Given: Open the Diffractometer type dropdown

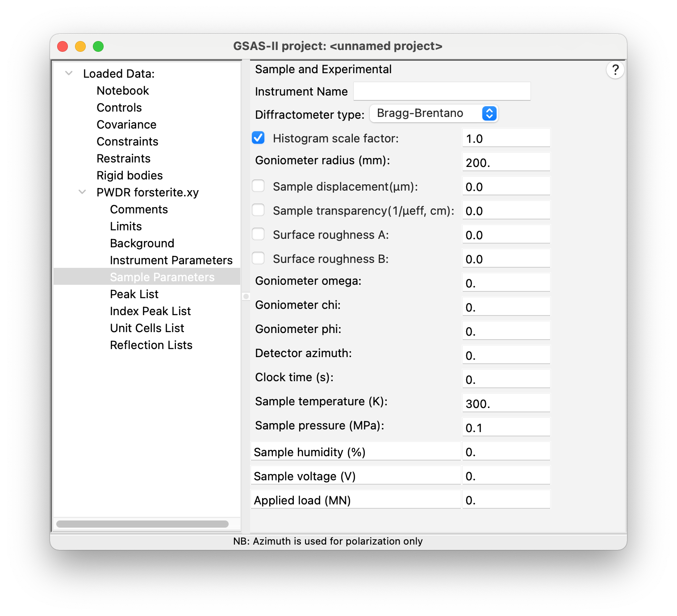Looking at the screenshot, I should click(434, 113).
